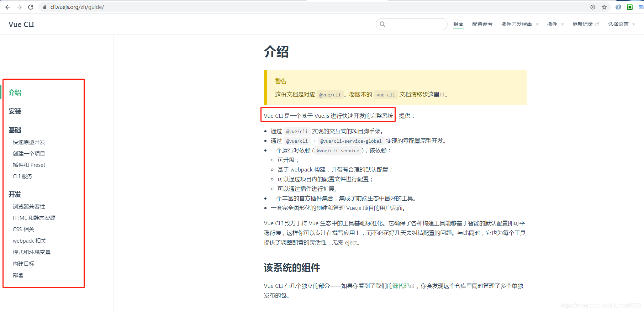Image resolution: width=644 pixels, height=312 pixels.
Task: Open 快速原型开发 sidebar link
Action: [x=29, y=142]
